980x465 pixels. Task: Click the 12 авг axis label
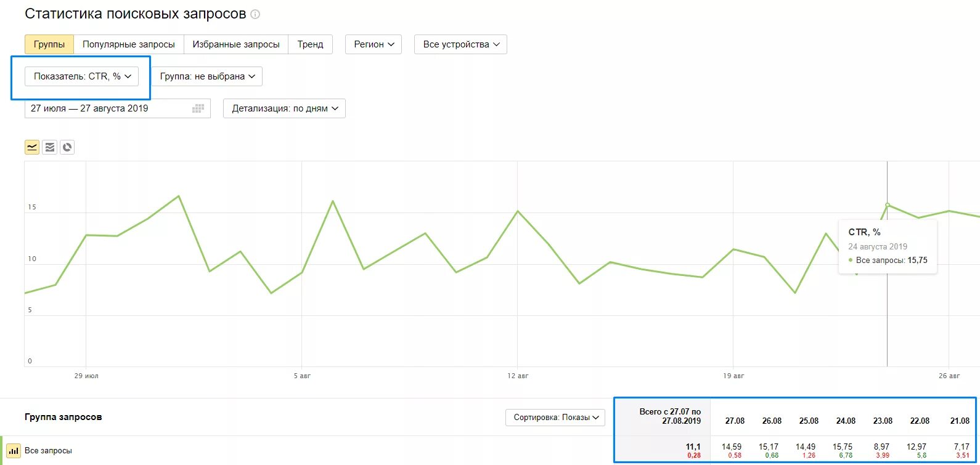point(518,376)
